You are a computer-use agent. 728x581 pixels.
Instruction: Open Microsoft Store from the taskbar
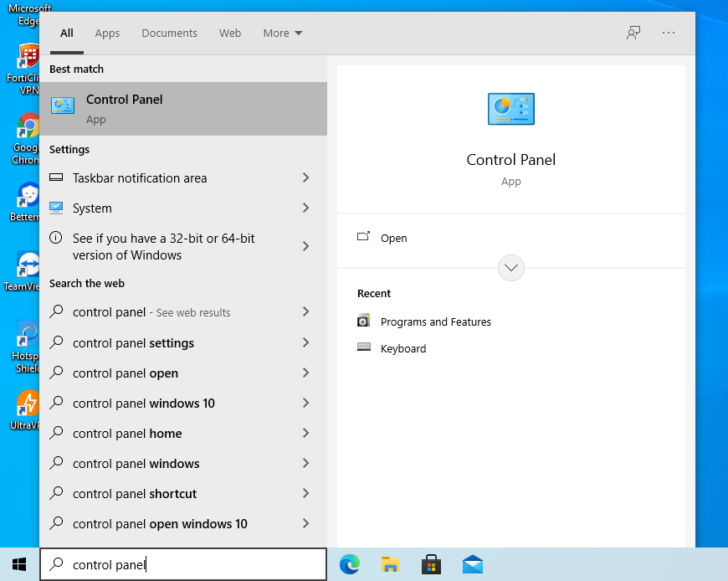point(431,564)
